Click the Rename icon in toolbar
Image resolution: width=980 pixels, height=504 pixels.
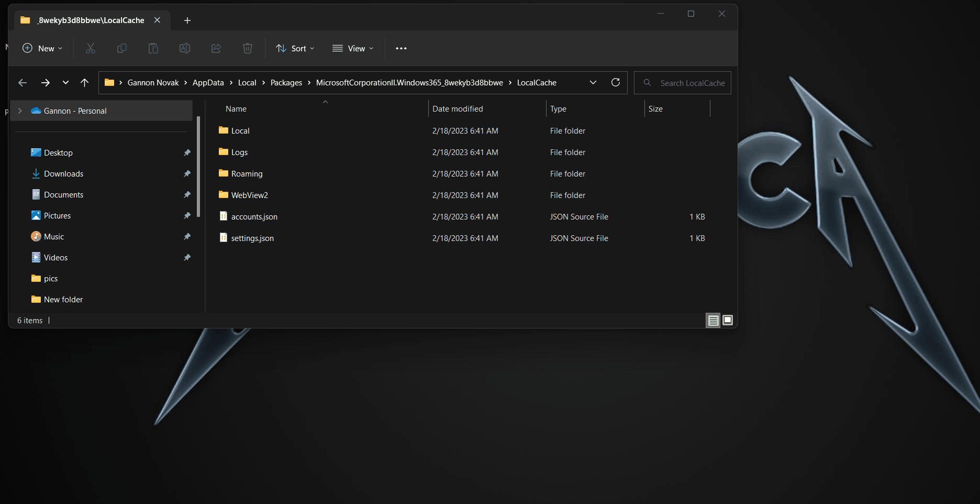coord(185,48)
